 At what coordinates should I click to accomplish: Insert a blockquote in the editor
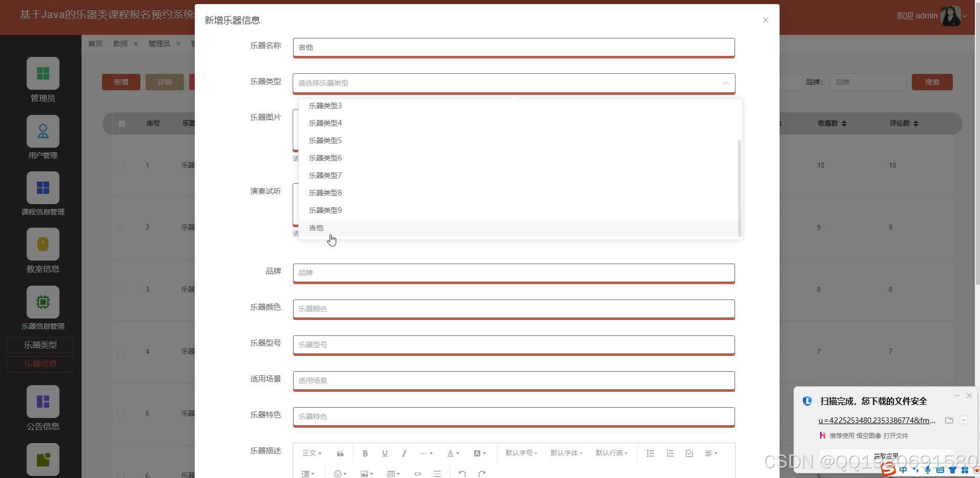click(340, 453)
